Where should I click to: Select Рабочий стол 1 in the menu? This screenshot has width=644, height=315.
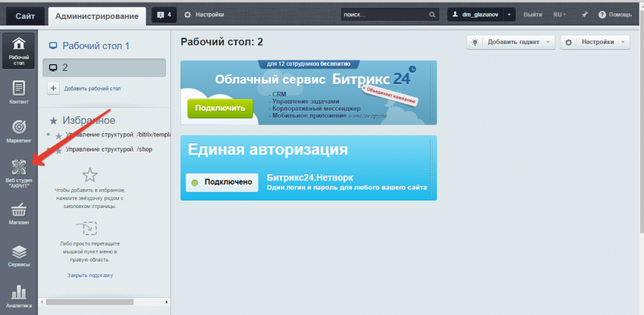coord(96,46)
